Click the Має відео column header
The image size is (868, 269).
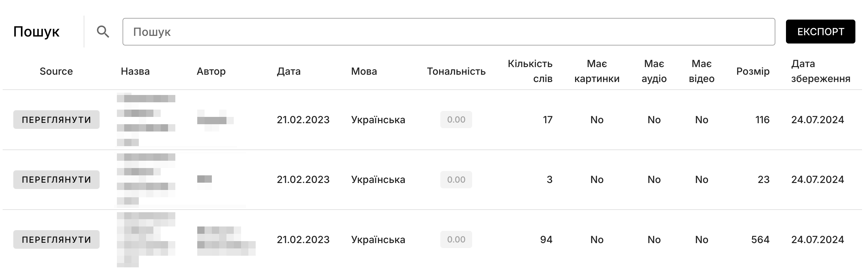702,71
